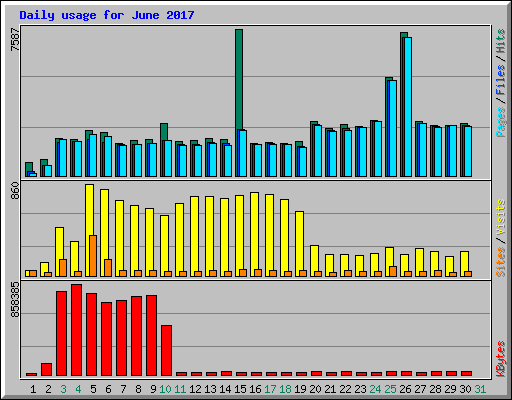Select day 3 on the x-axis

63,389
